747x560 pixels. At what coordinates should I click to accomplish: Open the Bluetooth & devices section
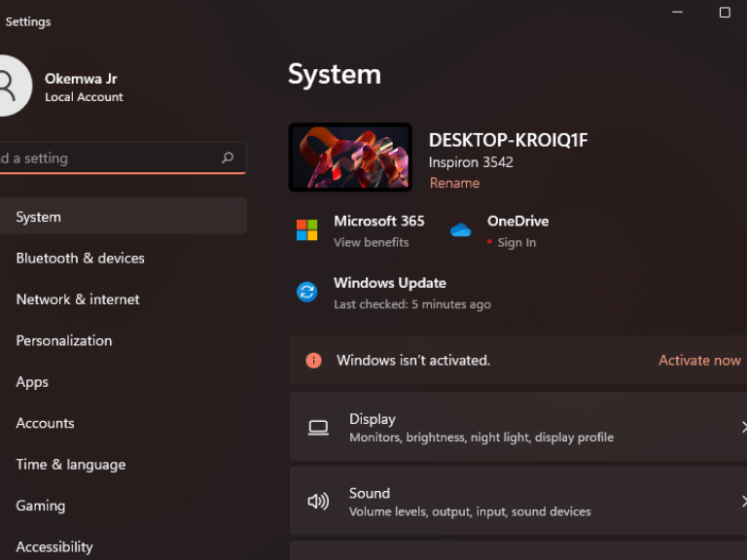(80, 259)
